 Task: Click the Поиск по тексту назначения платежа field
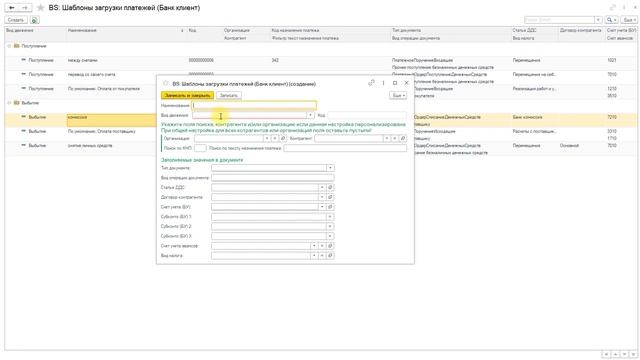pos(345,148)
